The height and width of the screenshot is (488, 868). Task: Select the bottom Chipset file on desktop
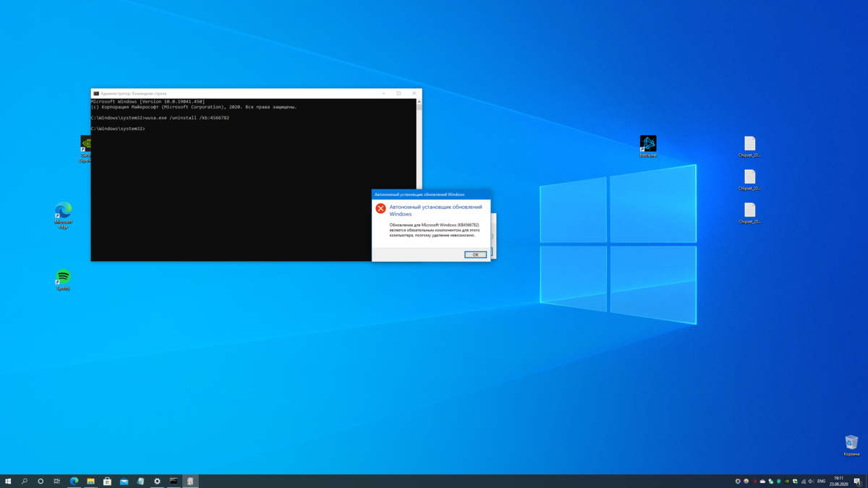pyautogui.click(x=749, y=210)
